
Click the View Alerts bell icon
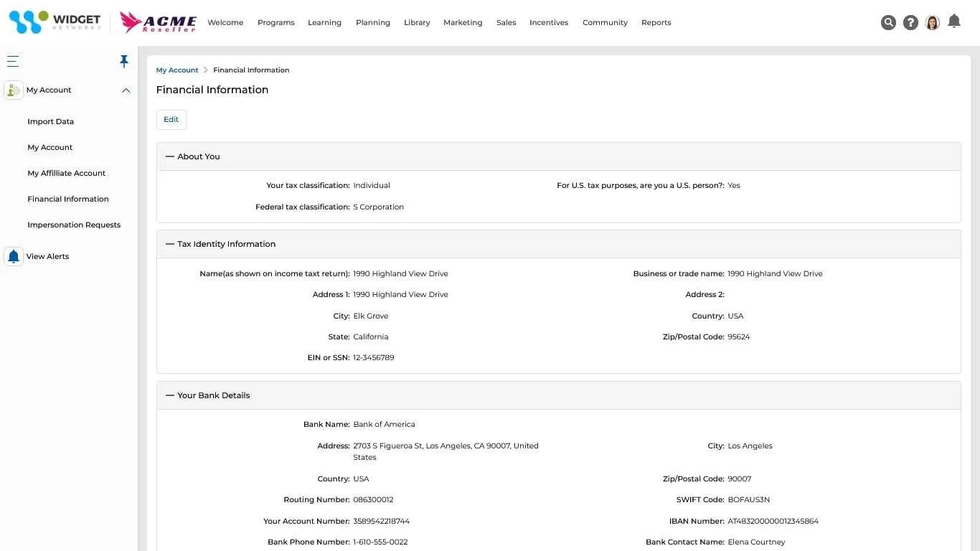14,257
